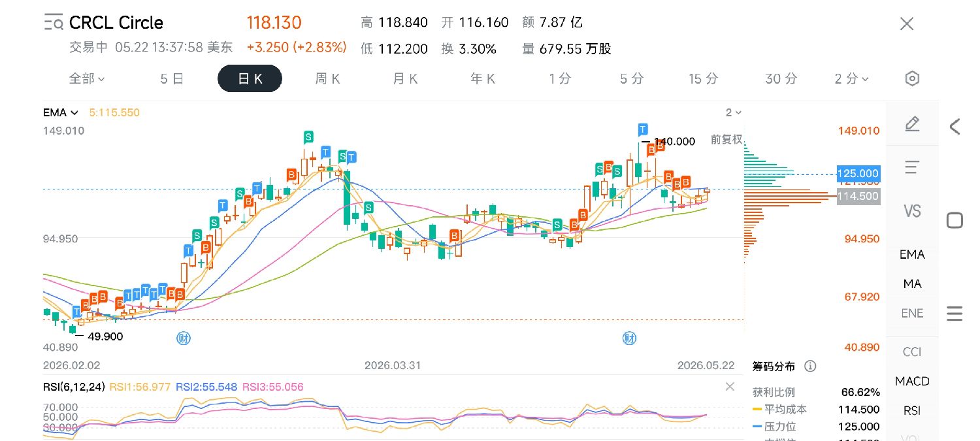Collapse side panel with left chevron
The width and height of the screenshot is (980, 441).
tap(955, 126)
